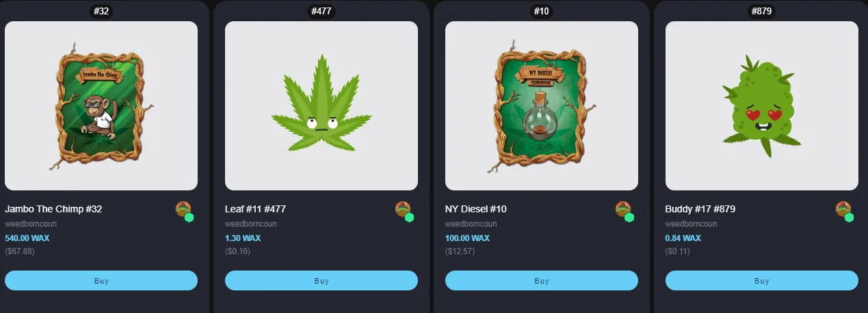
Task: Click the NY Diesel #10 title
Action: 476,209
